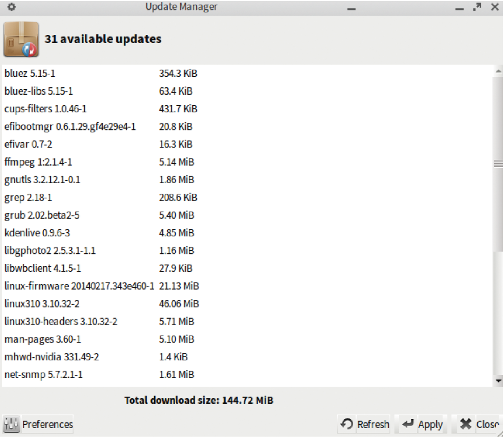Select efibootmgr 0.6.1.29.gf4e29e4-1 row
Viewport: 504px width, 439px height.
click(247, 127)
